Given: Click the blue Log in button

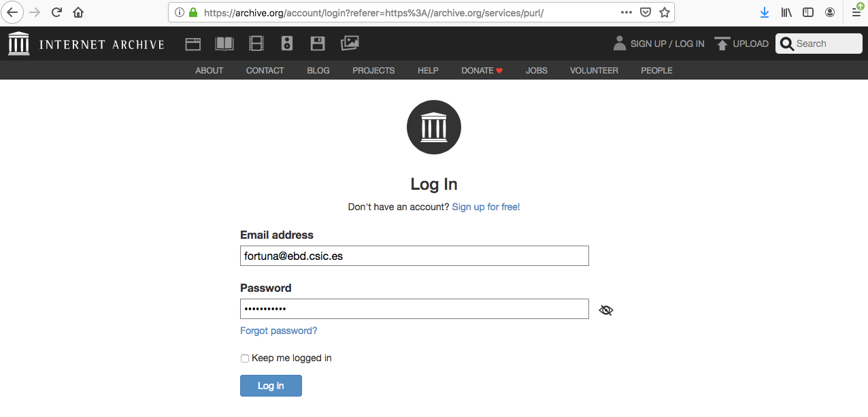Looking at the screenshot, I should coord(271,386).
